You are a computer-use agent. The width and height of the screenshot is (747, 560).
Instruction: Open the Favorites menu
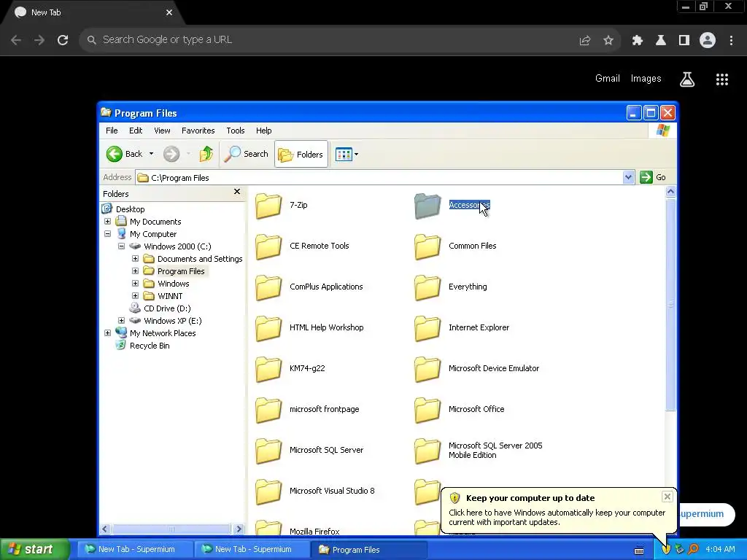tap(198, 131)
